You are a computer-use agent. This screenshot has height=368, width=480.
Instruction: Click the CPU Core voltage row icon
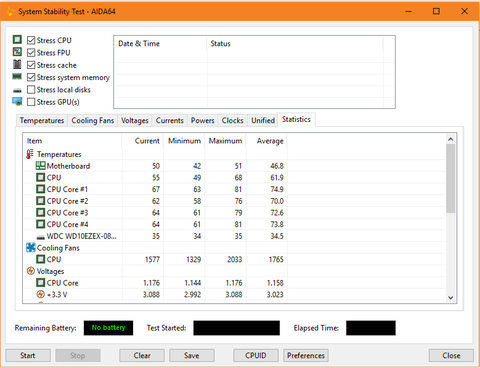coord(41,283)
